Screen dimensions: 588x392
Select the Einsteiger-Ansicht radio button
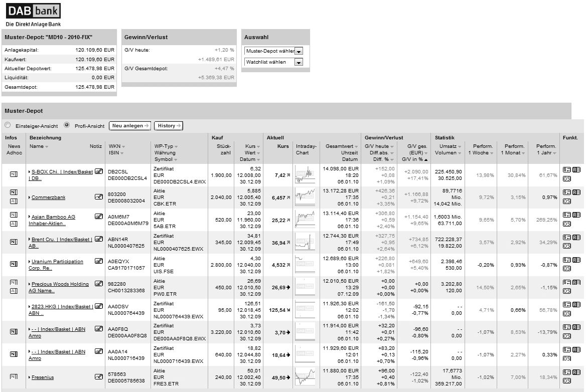coord(8,125)
